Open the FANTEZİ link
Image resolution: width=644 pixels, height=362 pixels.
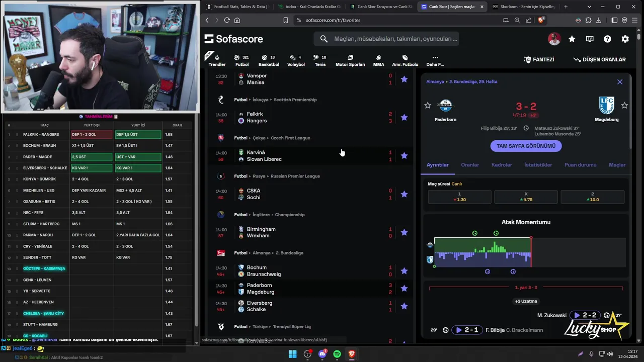(539, 59)
